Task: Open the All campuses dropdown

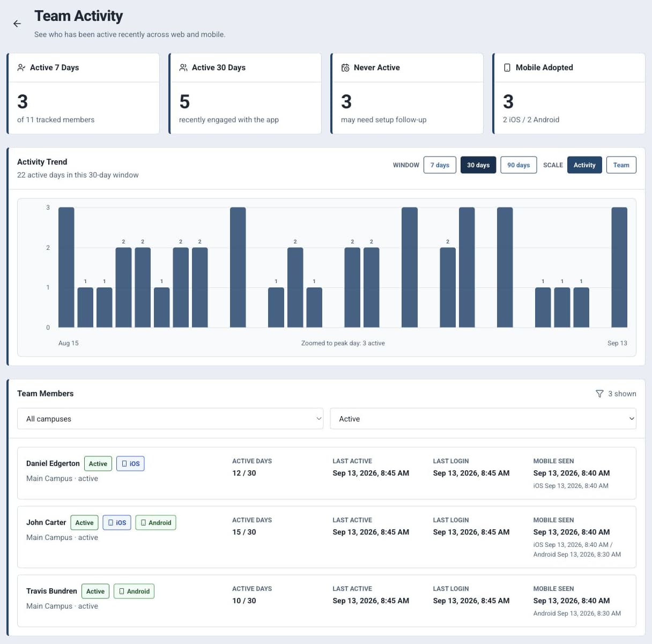Action: coord(171,419)
